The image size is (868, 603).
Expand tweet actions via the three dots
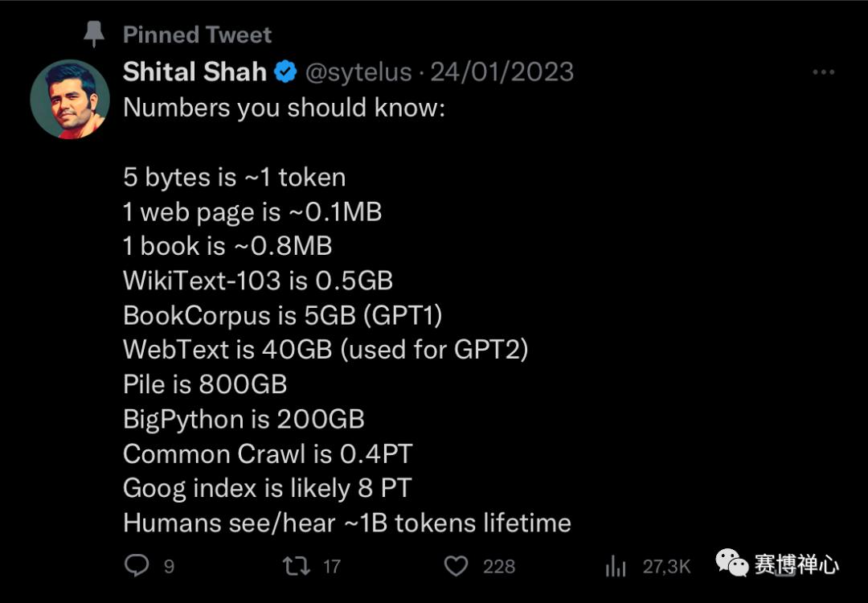pos(824,72)
